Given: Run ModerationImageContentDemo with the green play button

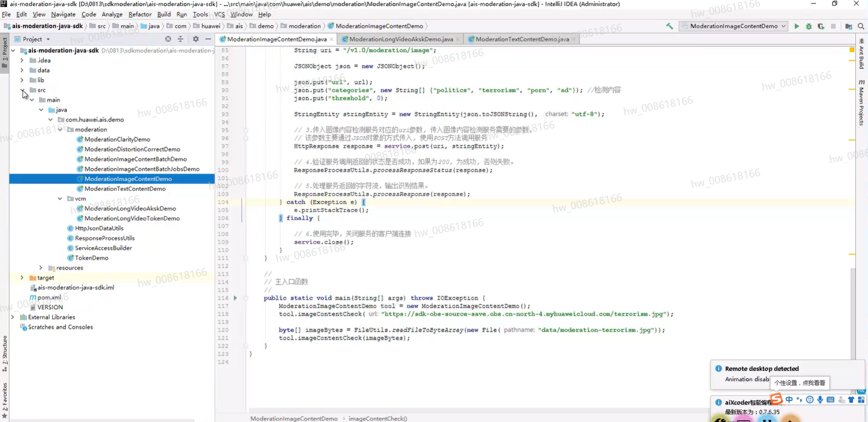Looking at the screenshot, I should coord(796,26).
